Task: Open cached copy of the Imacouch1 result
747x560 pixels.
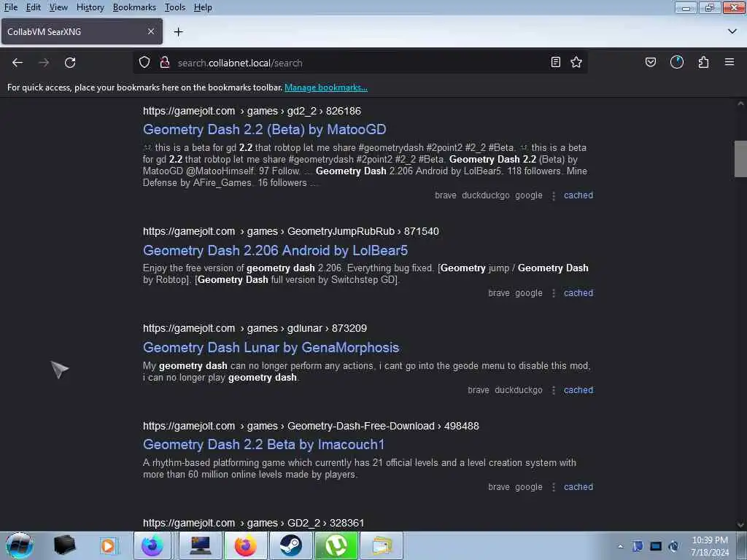Action: click(578, 486)
